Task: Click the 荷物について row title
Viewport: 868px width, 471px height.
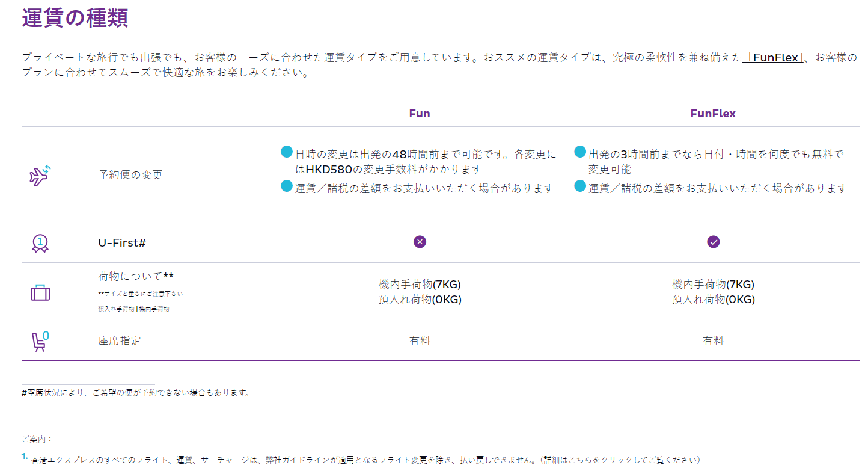Action: [135, 277]
